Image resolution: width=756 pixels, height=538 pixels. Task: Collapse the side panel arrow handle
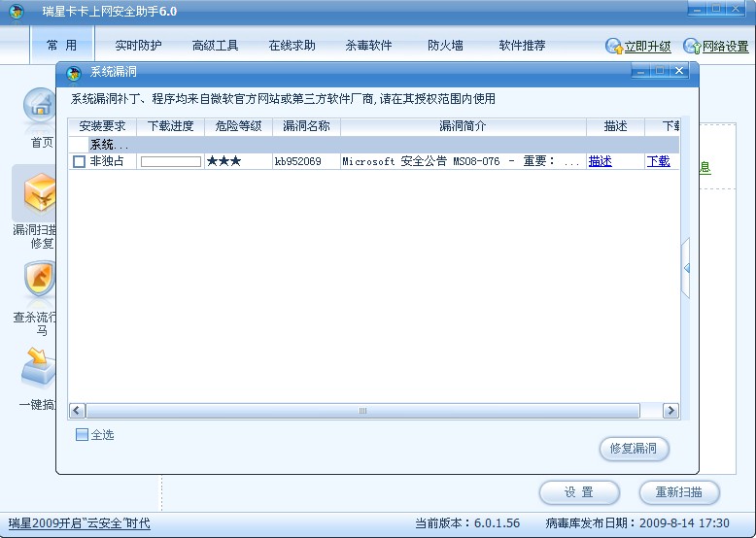pyautogui.click(x=686, y=268)
